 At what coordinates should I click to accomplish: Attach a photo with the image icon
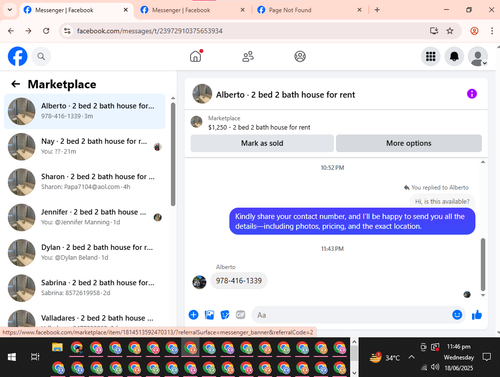pyautogui.click(x=209, y=315)
